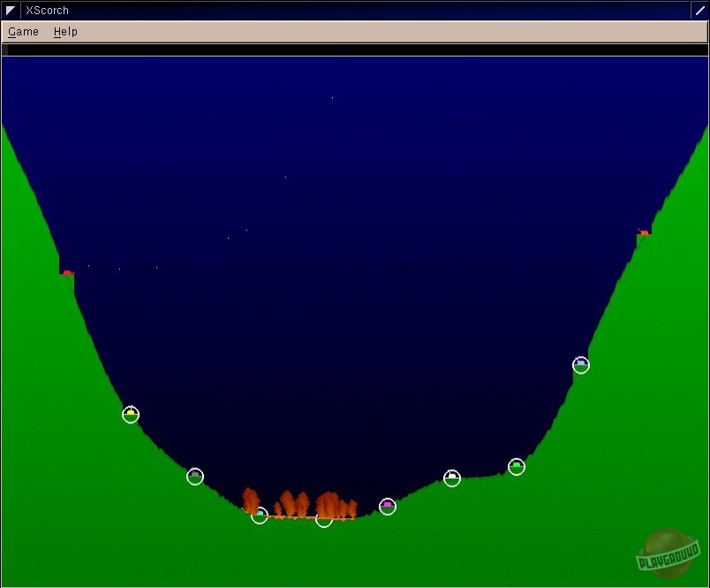
Task: Target the green shielded tank
Action: tap(517, 466)
